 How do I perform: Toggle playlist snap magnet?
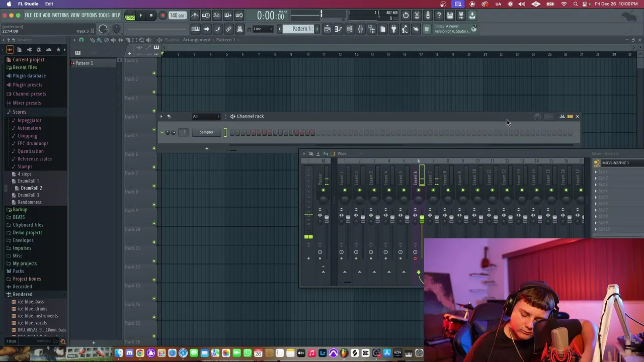tap(81, 40)
